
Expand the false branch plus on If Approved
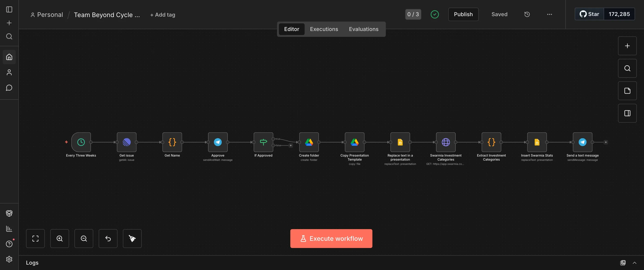click(291, 146)
